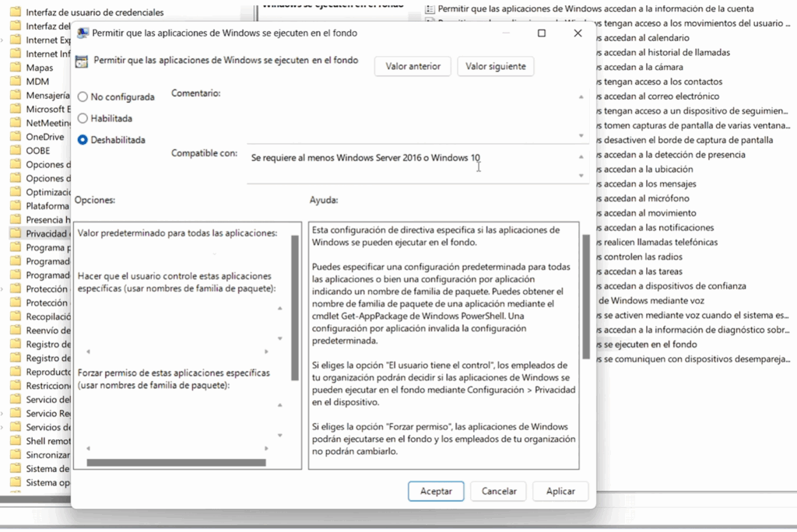
Task: Click the user-control package list down arrow
Action: pyautogui.click(x=279, y=338)
